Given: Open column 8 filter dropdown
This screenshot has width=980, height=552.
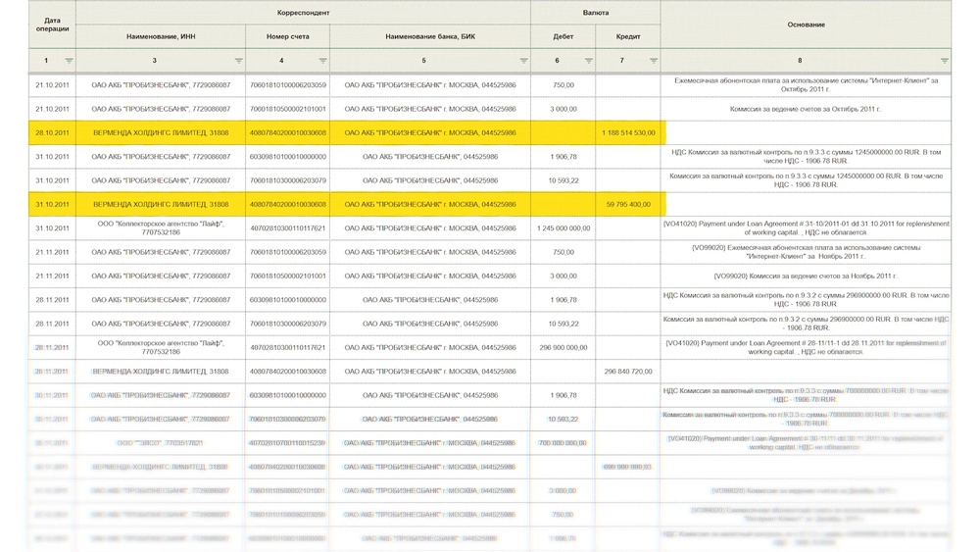Looking at the screenshot, I should point(944,61).
